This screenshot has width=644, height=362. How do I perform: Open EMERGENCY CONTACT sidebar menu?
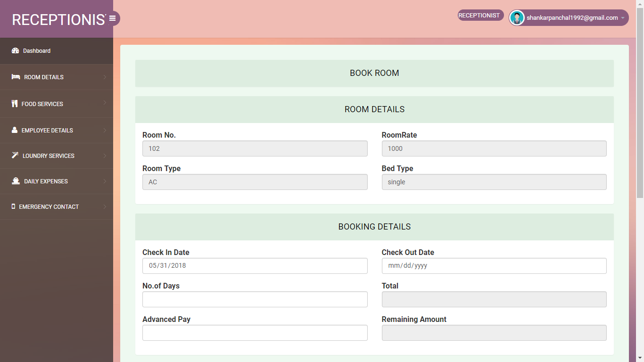click(x=57, y=206)
